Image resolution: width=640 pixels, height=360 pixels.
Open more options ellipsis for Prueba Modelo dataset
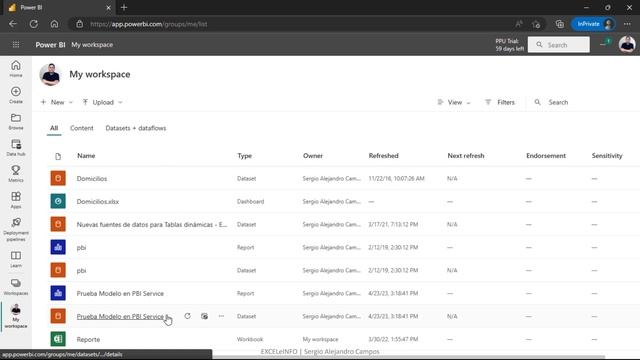[221, 316]
